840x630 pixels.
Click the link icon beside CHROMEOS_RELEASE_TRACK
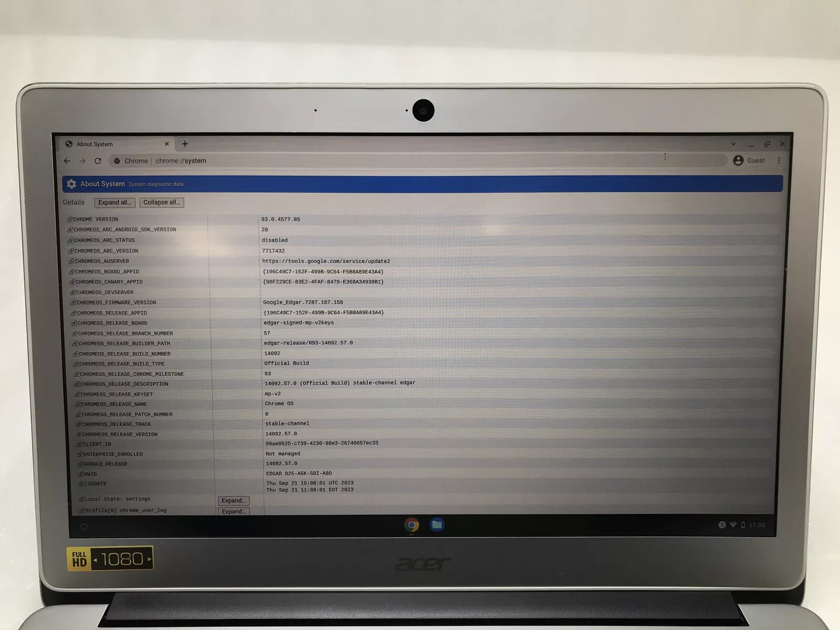[x=79, y=424]
